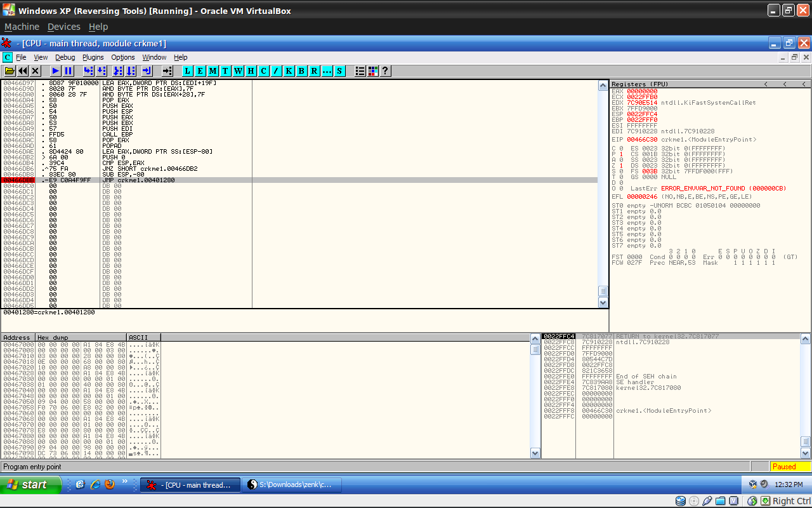Show Threads window with T button
The height and width of the screenshot is (508, 812).
[226, 71]
